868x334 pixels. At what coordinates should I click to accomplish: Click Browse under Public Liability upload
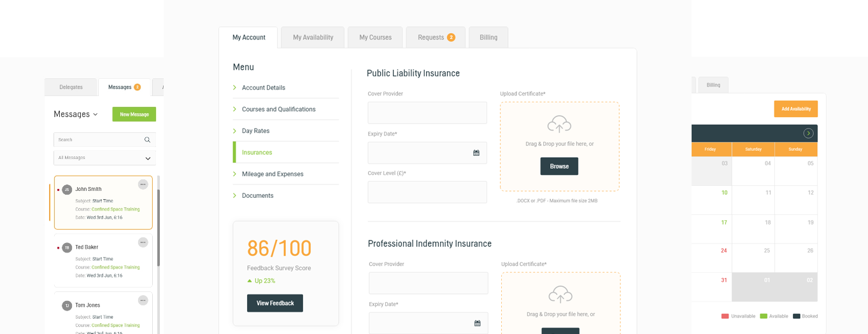pos(559,166)
